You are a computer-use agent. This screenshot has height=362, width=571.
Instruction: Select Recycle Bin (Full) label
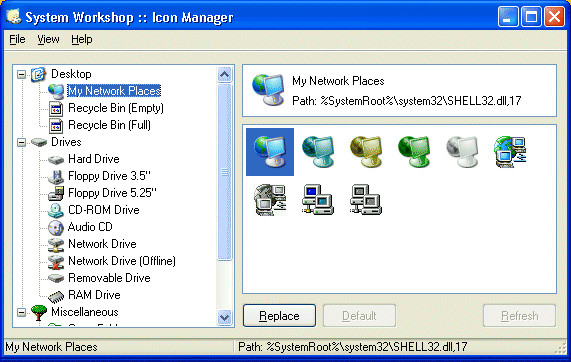point(109,125)
